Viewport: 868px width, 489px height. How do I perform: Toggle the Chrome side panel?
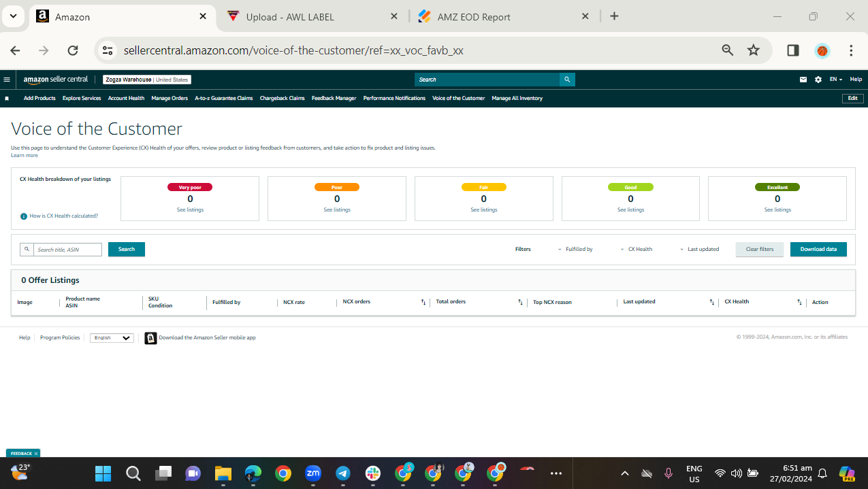click(x=792, y=50)
